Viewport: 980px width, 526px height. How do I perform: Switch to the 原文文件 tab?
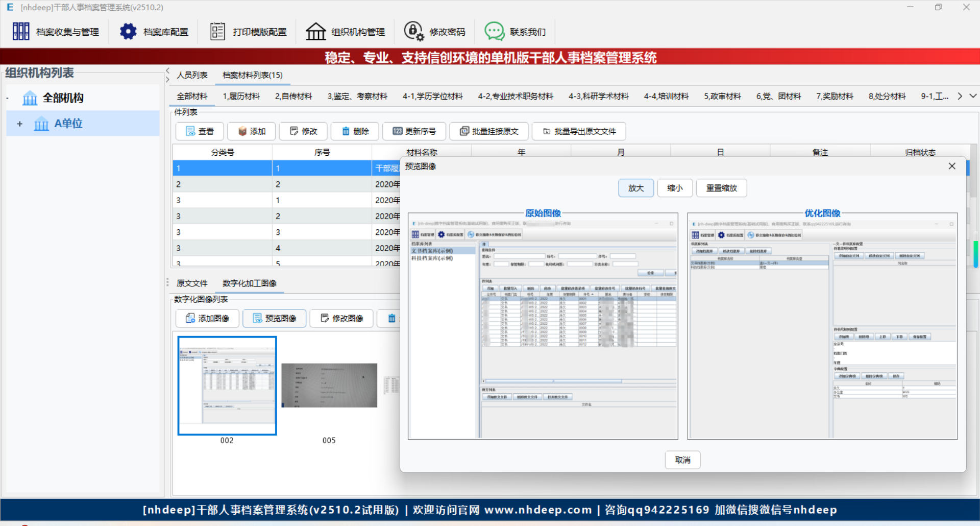click(x=192, y=283)
